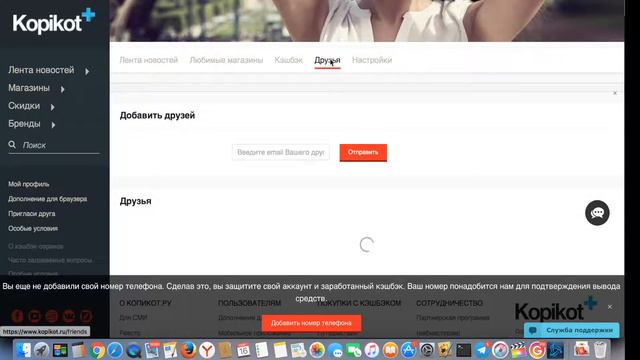Expand Бренды sidebar arrow

pyautogui.click(x=53, y=125)
